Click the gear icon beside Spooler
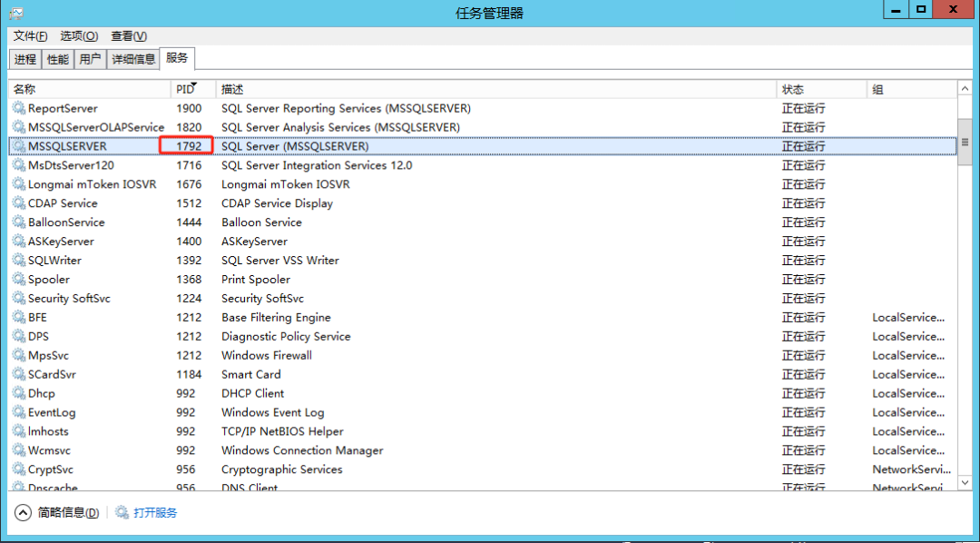980x543 pixels. click(x=19, y=279)
